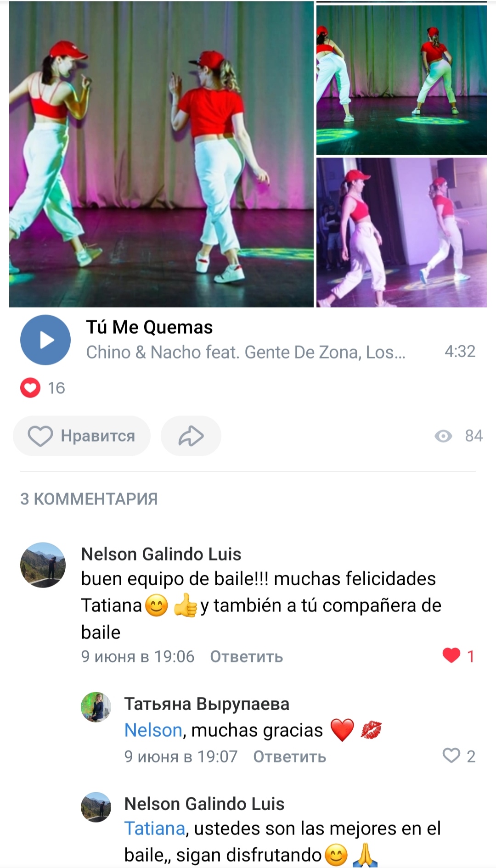The width and height of the screenshot is (496, 868).
Task: Tap the Нравится like button
Action: point(82,436)
